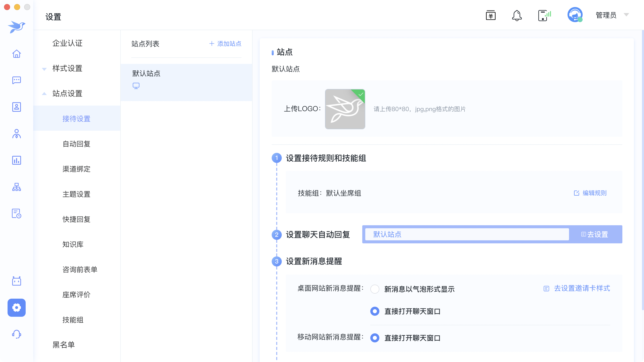Click the robot icon in sidebar
Screen dimensions: 644x362
(x=17, y=281)
